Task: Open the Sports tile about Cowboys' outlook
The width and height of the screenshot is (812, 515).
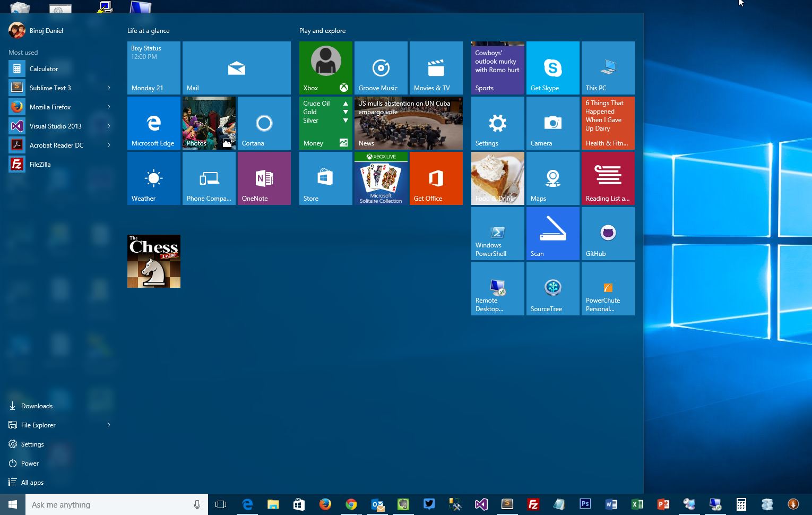Action: [x=498, y=68]
